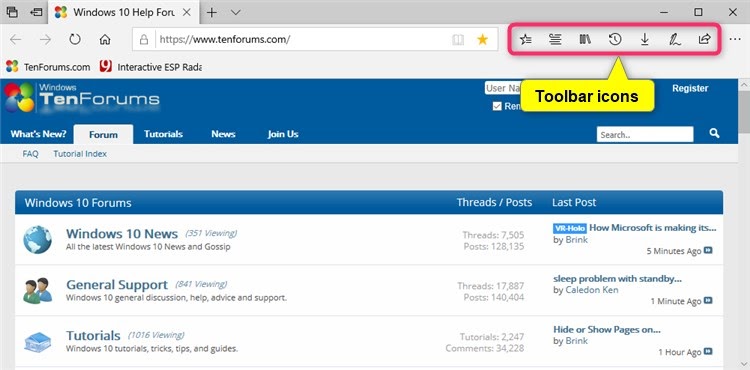Open the Books library toolbar icon

[x=585, y=40]
